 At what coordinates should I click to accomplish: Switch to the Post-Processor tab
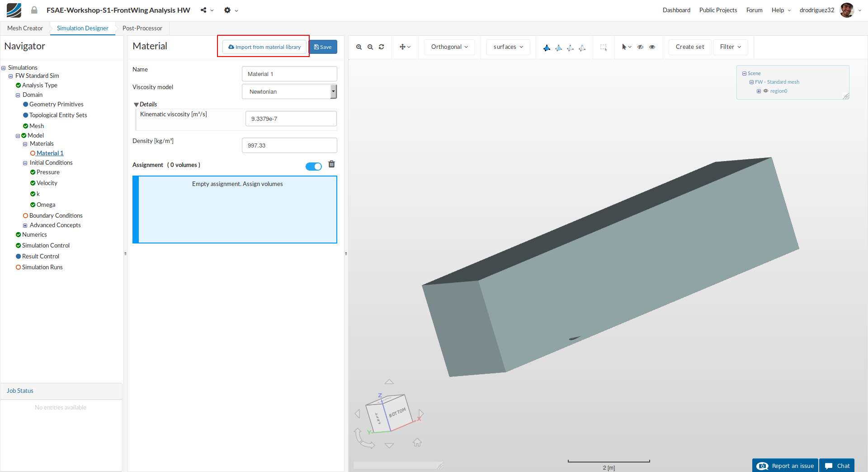tap(142, 28)
